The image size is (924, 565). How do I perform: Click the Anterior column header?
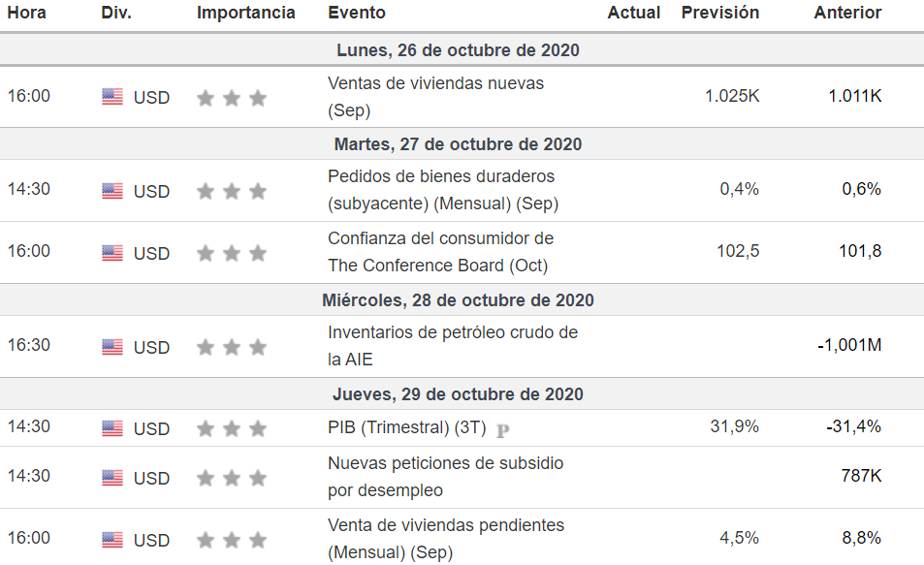pyautogui.click(x=847, y=13)
